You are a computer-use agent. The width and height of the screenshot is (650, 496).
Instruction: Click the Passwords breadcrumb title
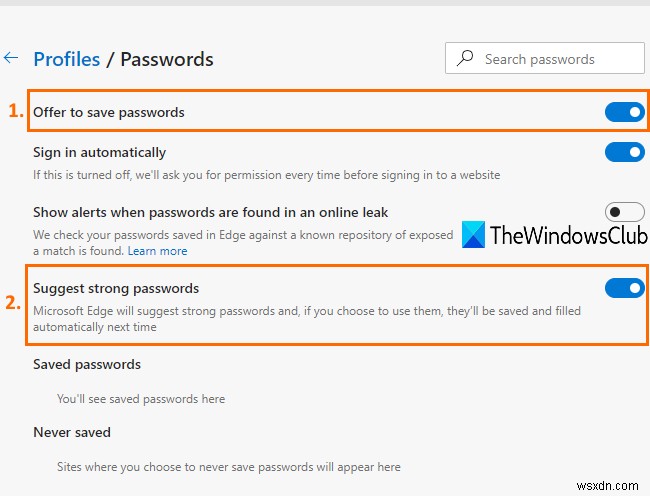click(x=167, y=59)
